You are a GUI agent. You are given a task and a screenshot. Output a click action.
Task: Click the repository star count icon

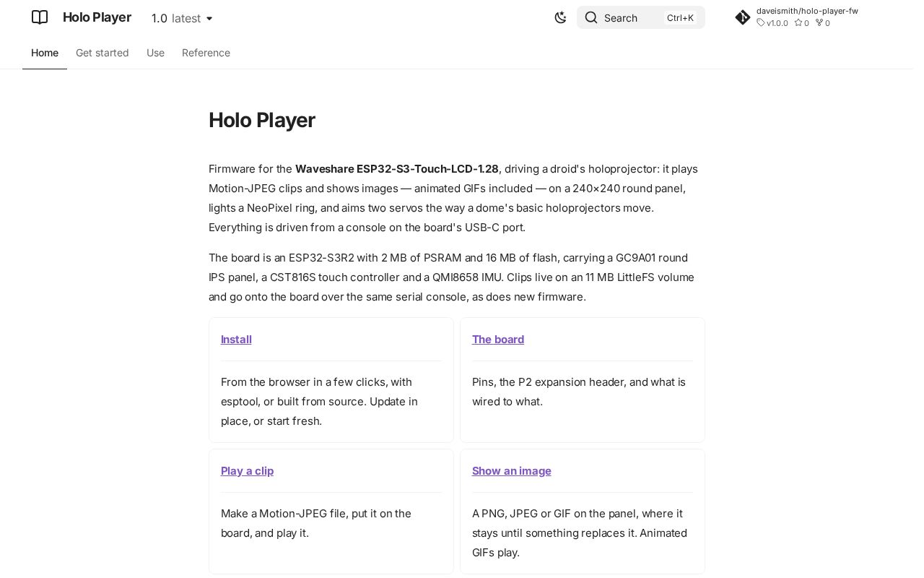(798, 23)
